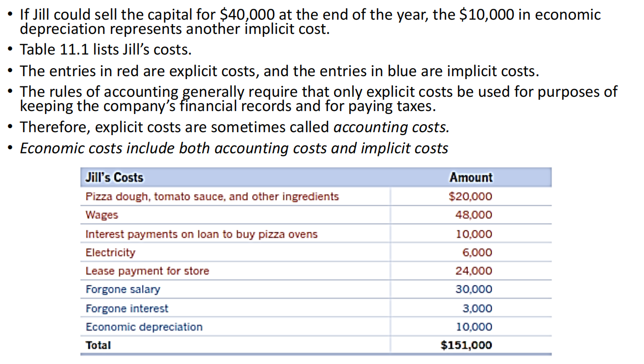This screenshot has height=364, width=644.
Task: Select the Interest payments on loan label
Action: [x=202, y=234]
